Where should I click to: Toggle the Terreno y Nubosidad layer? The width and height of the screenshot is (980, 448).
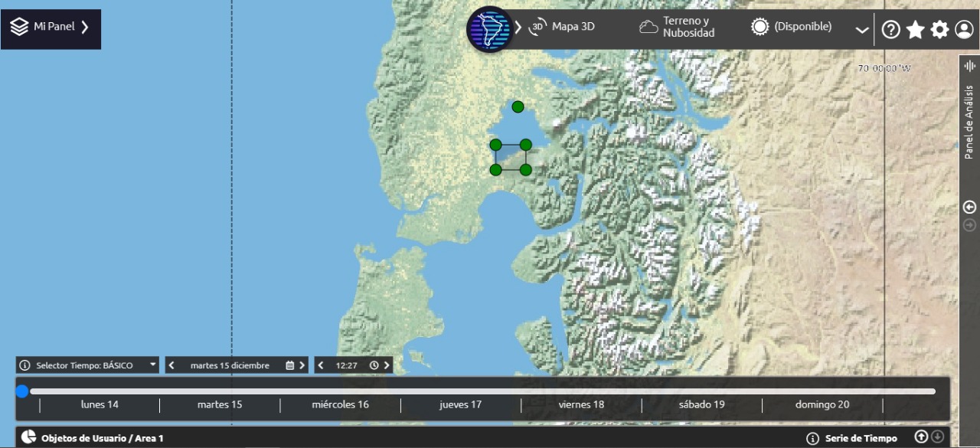[677, 27]
